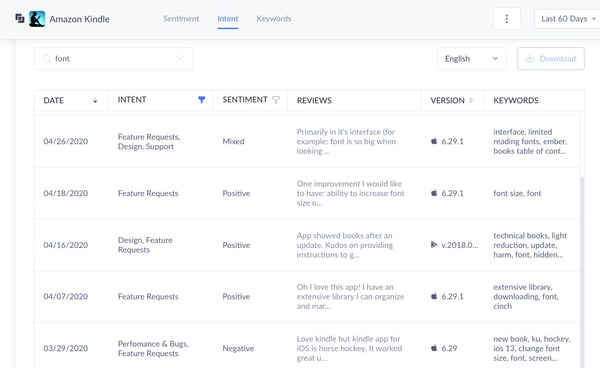Open the Last 60 Days date range dropdown

(567, 19)
